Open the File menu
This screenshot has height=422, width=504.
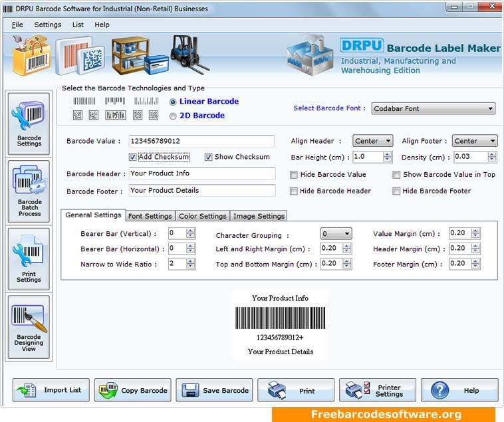pos(17,25)
